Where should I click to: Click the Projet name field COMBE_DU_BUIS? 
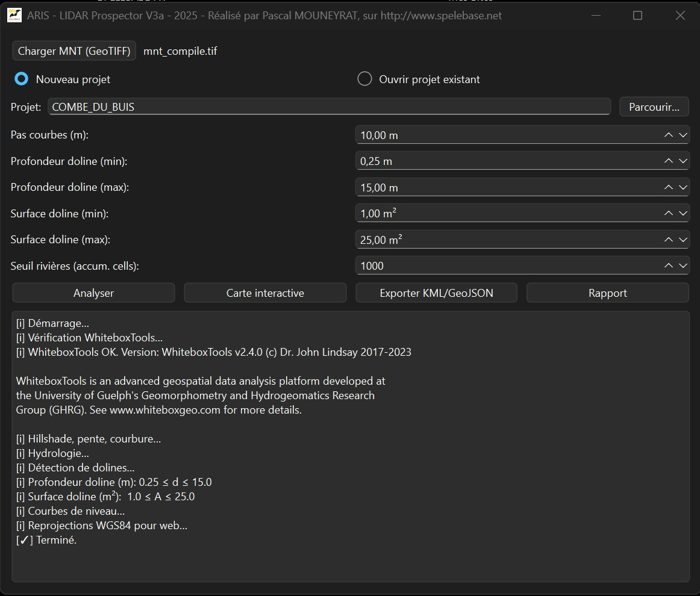point(328,107)
